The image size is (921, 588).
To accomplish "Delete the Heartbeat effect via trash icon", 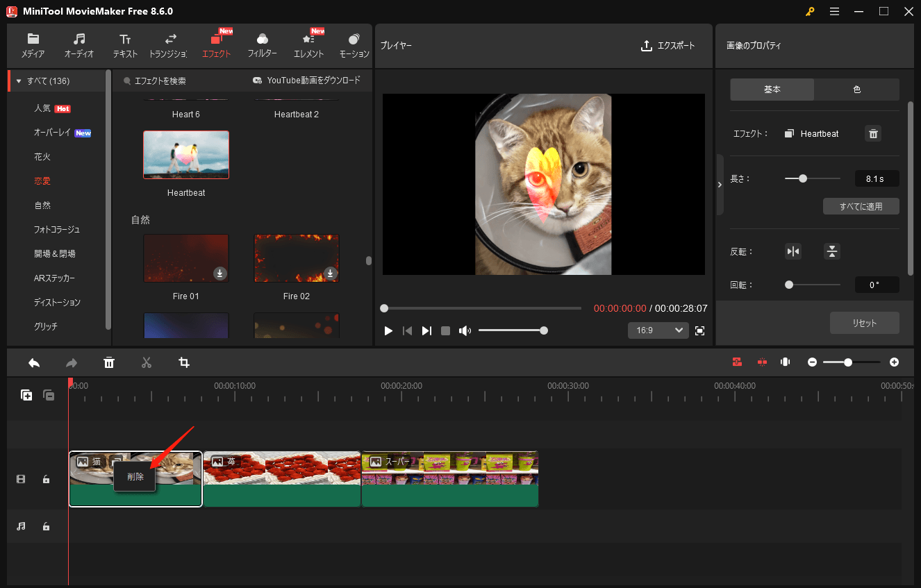I will pos(873,133).
